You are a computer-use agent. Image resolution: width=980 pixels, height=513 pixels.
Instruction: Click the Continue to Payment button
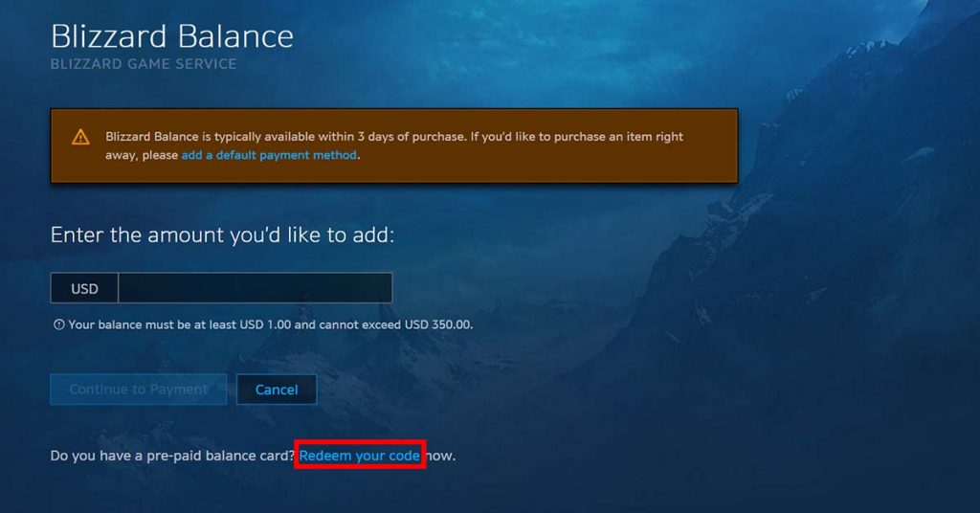tap(138, 390)
